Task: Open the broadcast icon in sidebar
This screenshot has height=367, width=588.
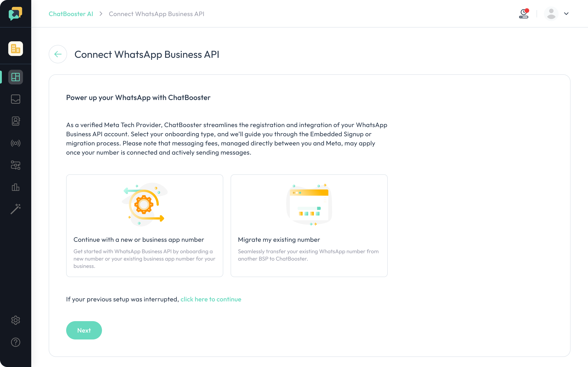Action: (x=16, y=143)
